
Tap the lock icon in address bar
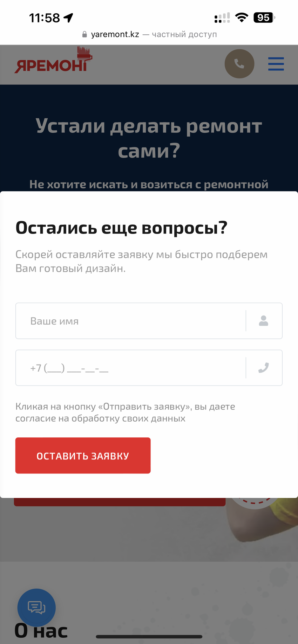click(84, 34)
